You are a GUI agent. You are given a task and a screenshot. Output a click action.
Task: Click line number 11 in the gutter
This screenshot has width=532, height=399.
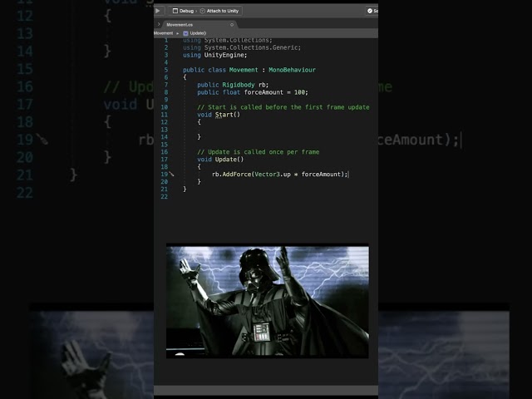point(165,115)
